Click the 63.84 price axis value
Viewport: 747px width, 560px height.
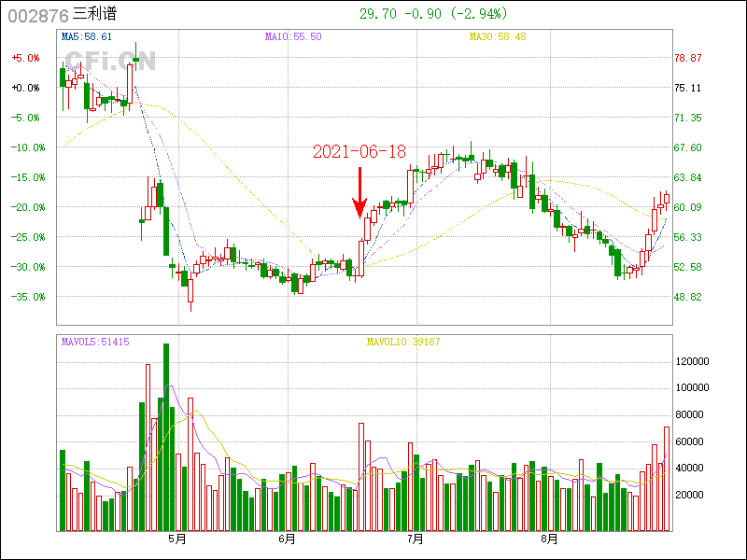pos(688,177)
